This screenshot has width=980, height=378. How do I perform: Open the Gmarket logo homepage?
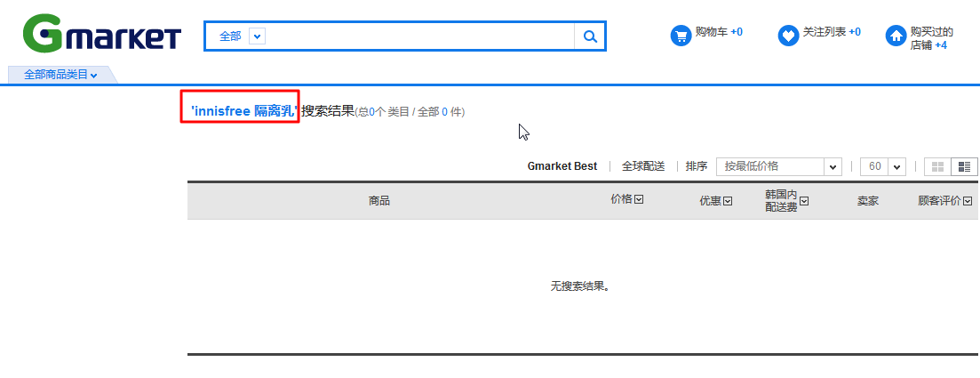[102, 33]
